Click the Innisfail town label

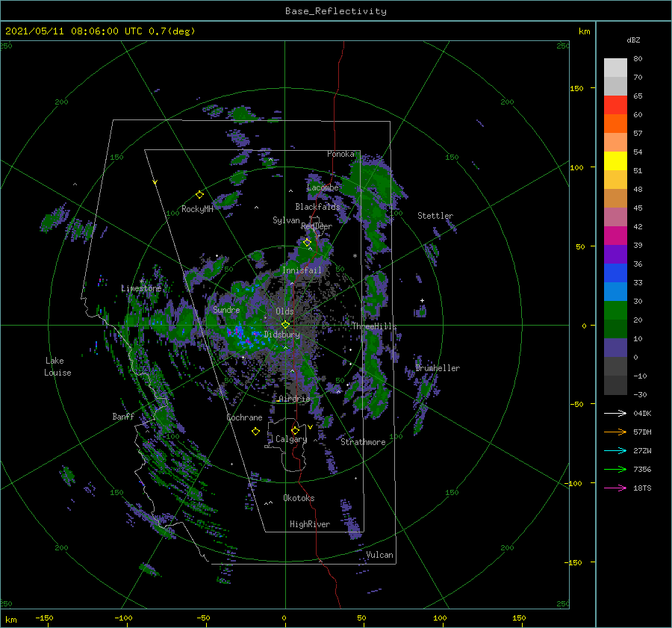coord(302,270)
